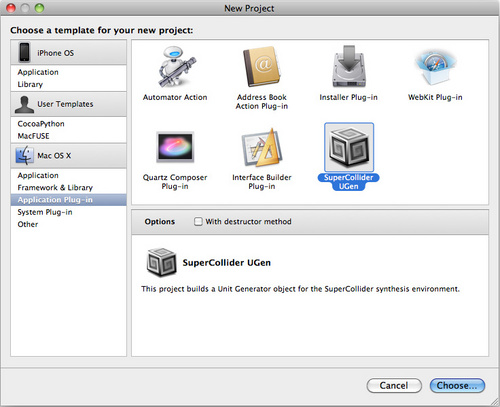Select the System Plug-in category

click(x=68, y=212)
